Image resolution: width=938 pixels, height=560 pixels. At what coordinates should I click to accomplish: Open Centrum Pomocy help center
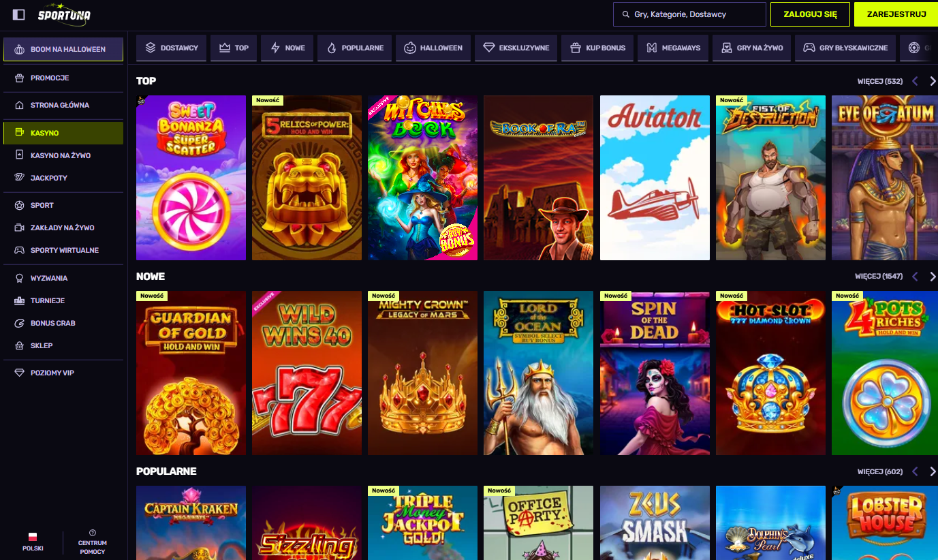[93, 542]
